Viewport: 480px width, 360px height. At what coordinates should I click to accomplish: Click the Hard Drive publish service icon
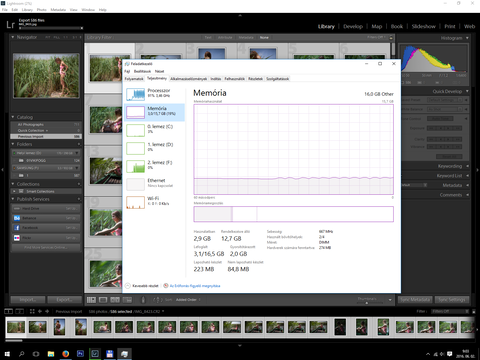pos(17,208)
